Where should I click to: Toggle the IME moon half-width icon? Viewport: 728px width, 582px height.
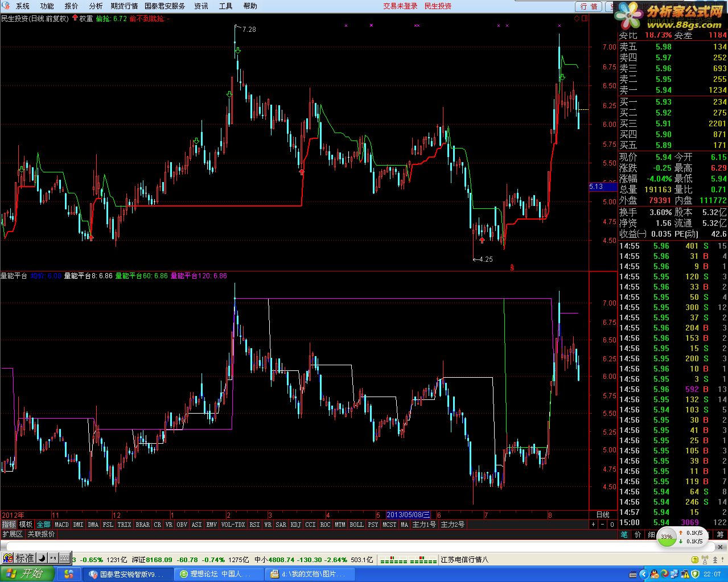point(42,558)
